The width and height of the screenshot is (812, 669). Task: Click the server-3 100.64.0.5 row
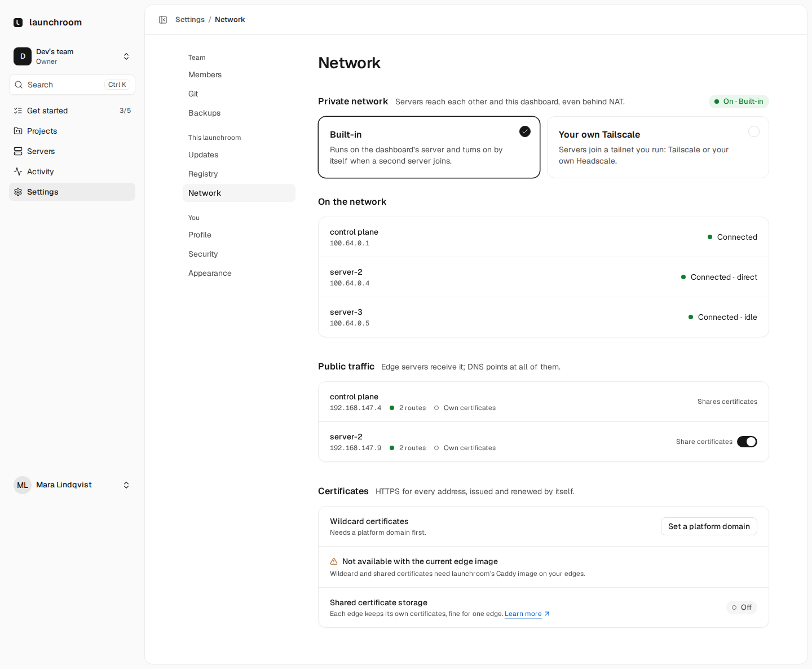tap(544, 317)
